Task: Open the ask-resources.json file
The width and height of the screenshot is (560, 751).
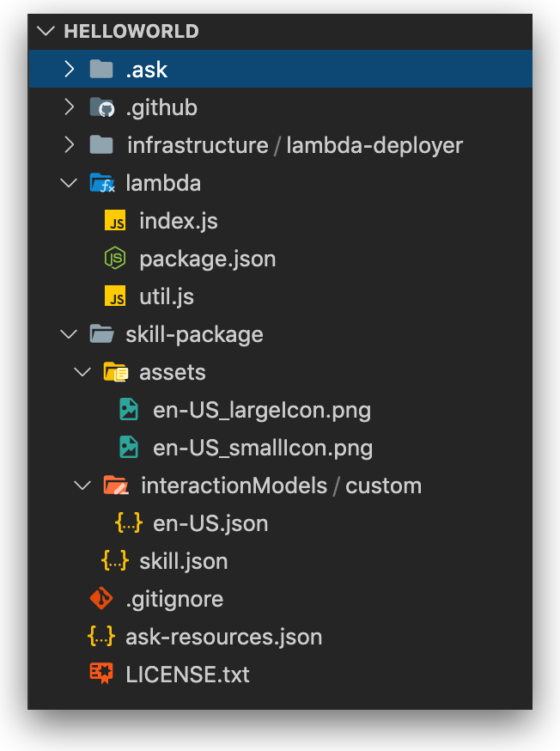Action: point(223,637)
